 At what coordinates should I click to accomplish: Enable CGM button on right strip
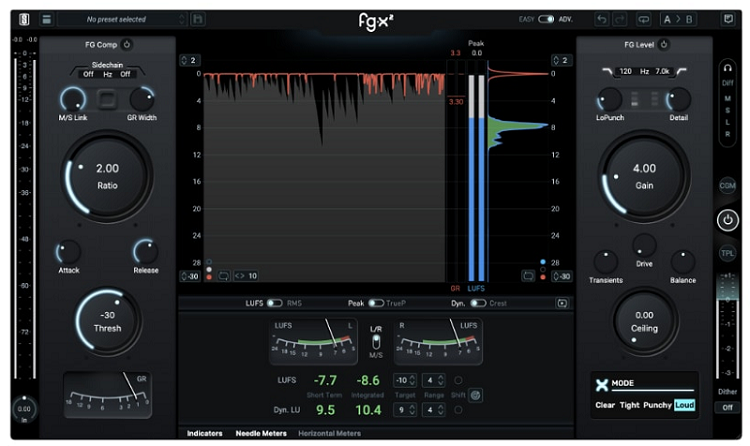728,186
